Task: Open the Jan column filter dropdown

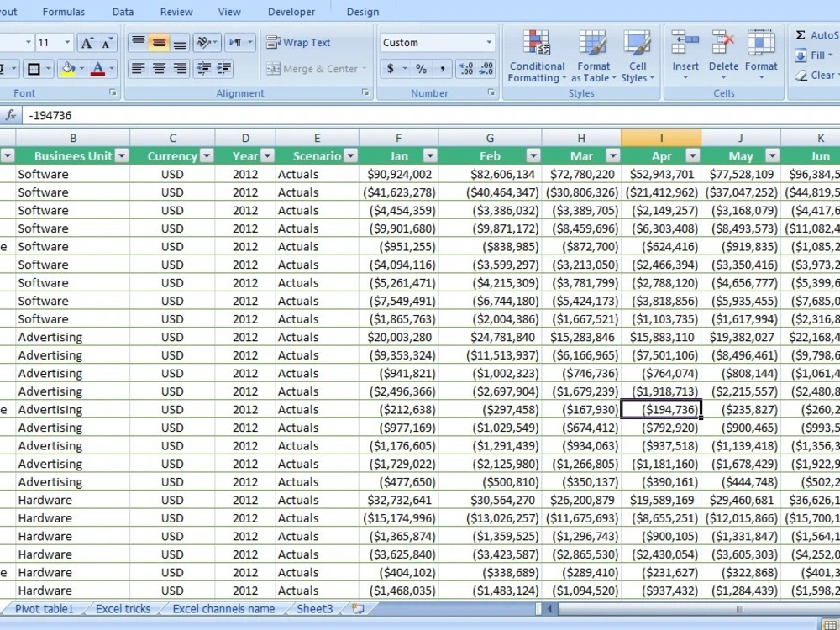Action: point(430,156)
